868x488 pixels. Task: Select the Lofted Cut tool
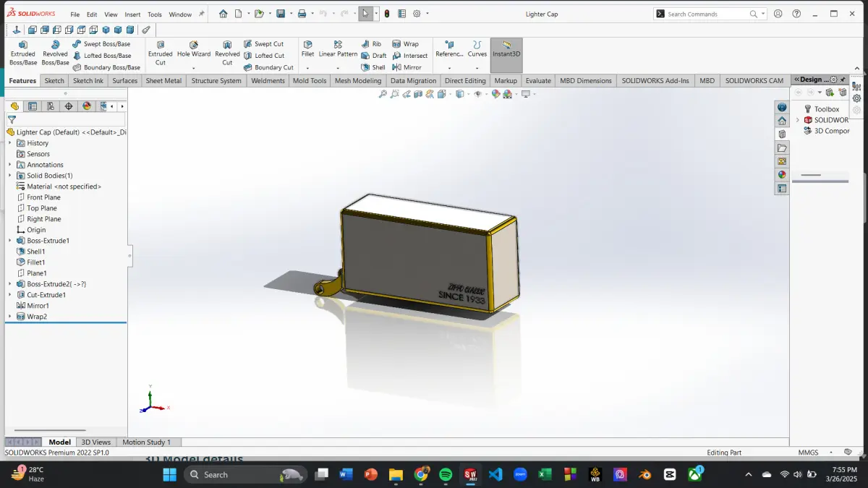coord(264,56)
